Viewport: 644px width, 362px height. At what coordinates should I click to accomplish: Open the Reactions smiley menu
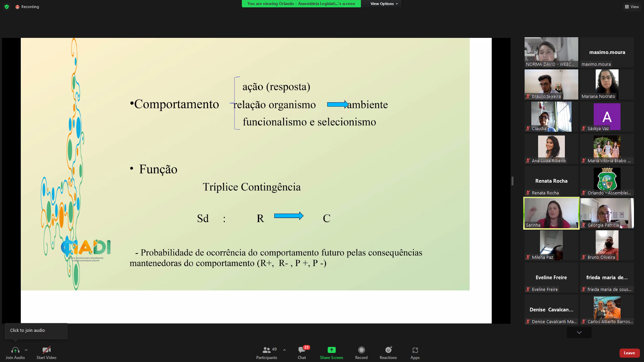click(x=388, y=350)
